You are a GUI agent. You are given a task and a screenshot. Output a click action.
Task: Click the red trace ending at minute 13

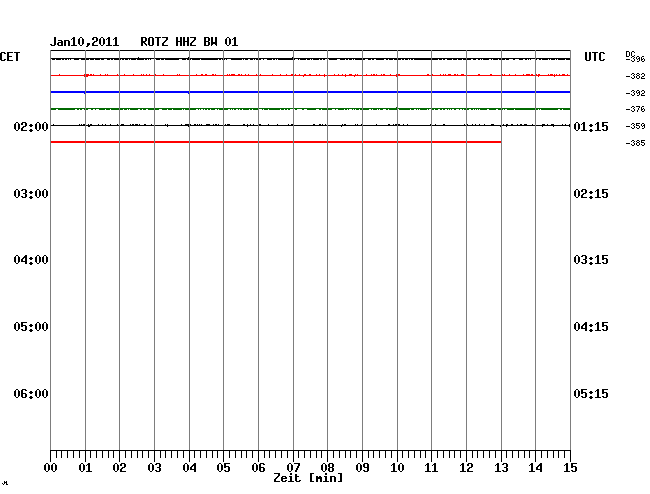(276, 142)
